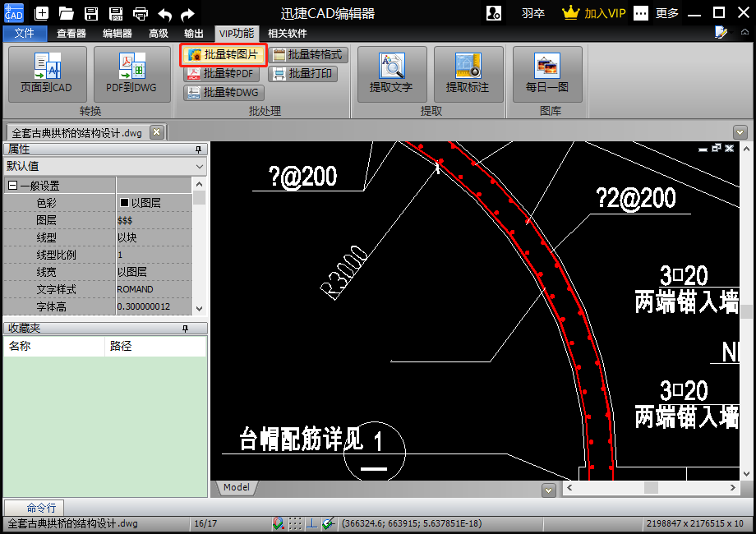This screenshot has width=756, height=534.
Task: Save the drawing with the floppy icon
Action: tap(91, 13)
